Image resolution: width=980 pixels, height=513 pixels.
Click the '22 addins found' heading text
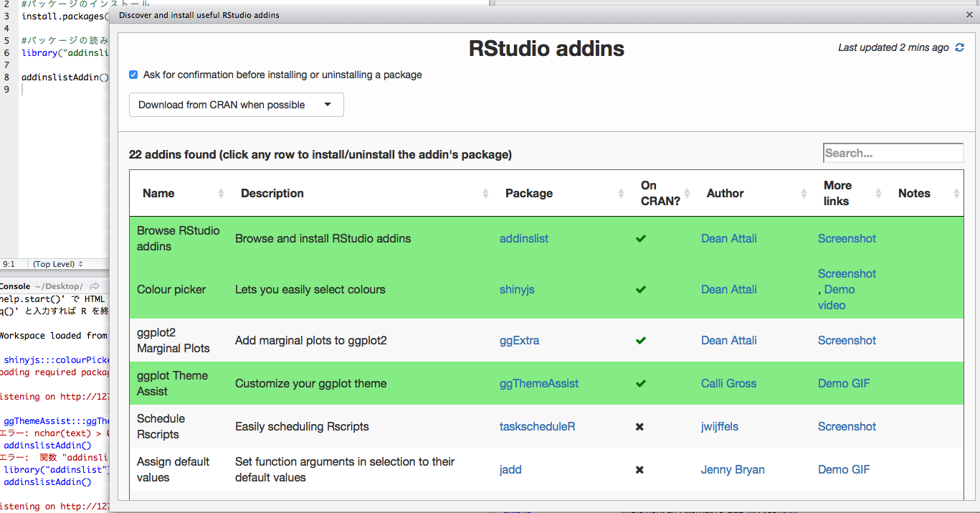(320, 154)
